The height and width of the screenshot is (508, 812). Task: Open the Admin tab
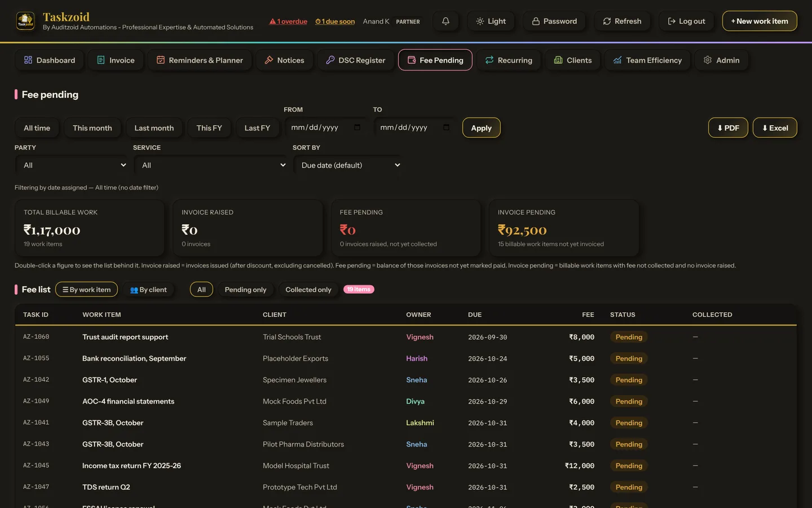721,60
